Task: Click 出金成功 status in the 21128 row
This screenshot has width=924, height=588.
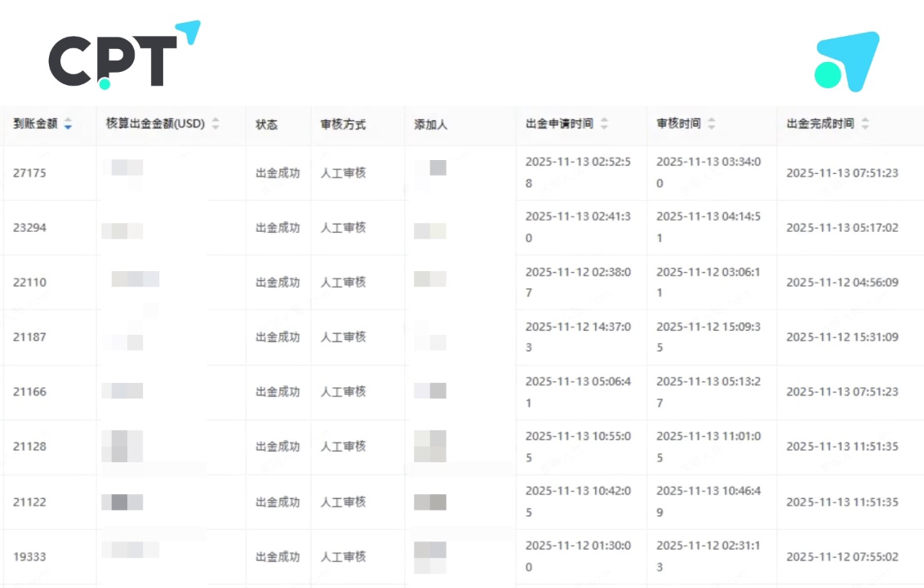Action: (x=278, y=447)
